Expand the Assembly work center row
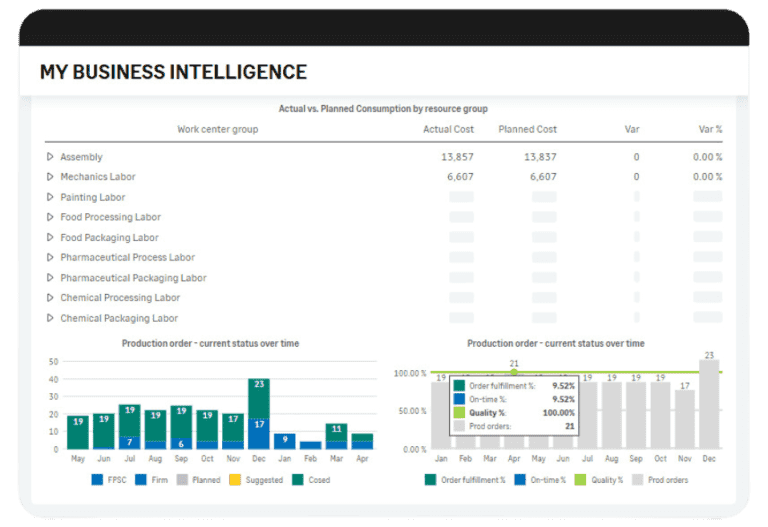The image size is (768, 527). (x=50, y=157)
